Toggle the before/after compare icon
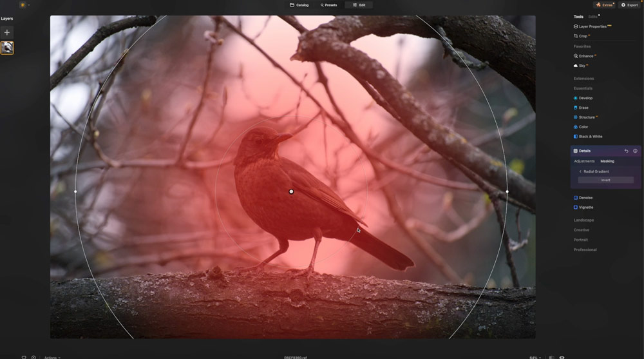 tap(552, 357)
